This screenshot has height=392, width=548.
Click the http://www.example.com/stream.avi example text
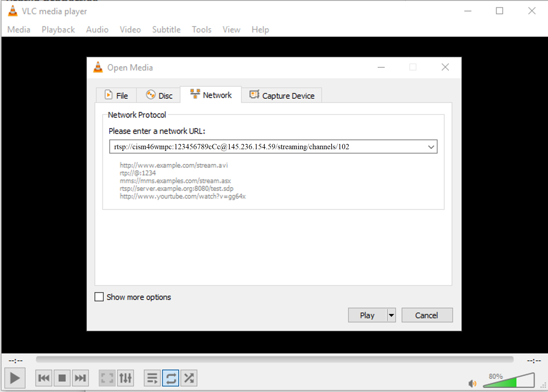[174, 165]
